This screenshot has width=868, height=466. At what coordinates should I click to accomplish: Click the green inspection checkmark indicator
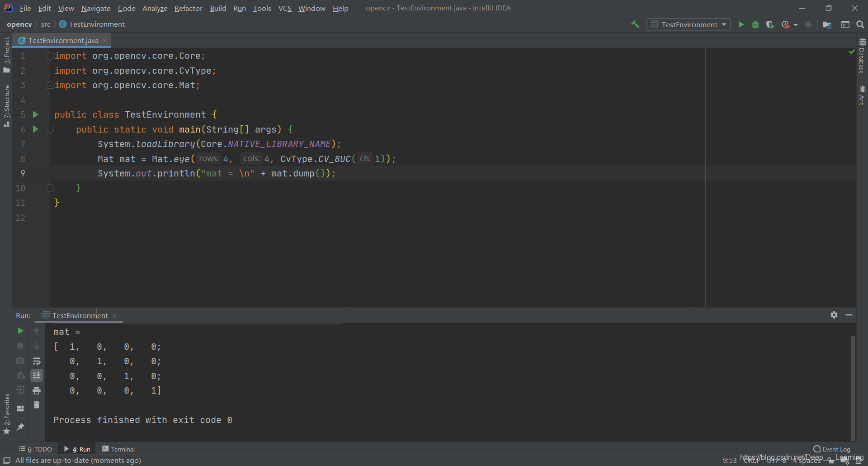pos(852,52)
